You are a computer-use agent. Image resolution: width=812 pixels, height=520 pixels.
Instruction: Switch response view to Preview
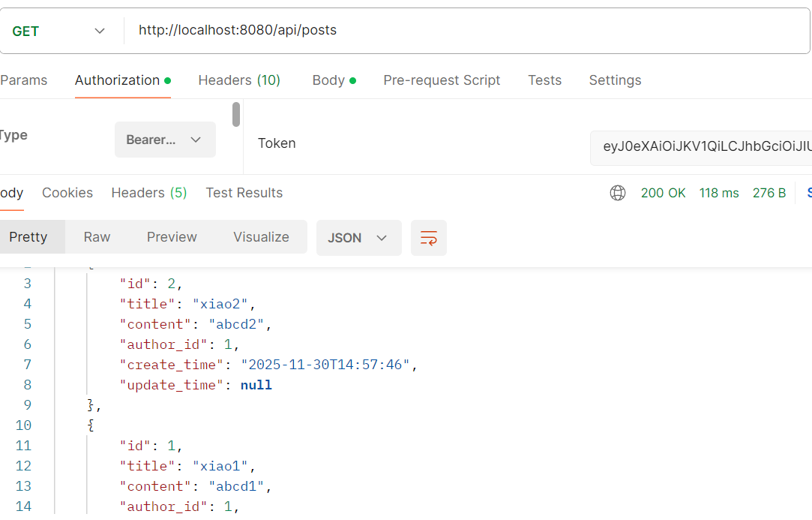[172, 237]
